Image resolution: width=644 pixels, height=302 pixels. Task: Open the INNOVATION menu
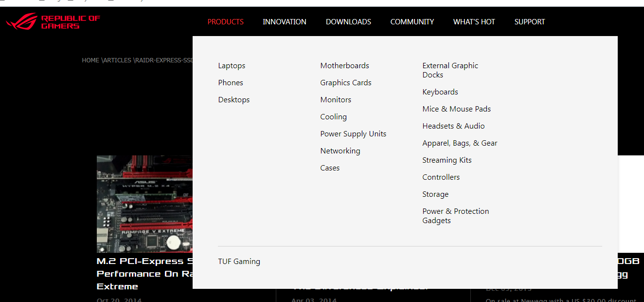tap(285, 22)
